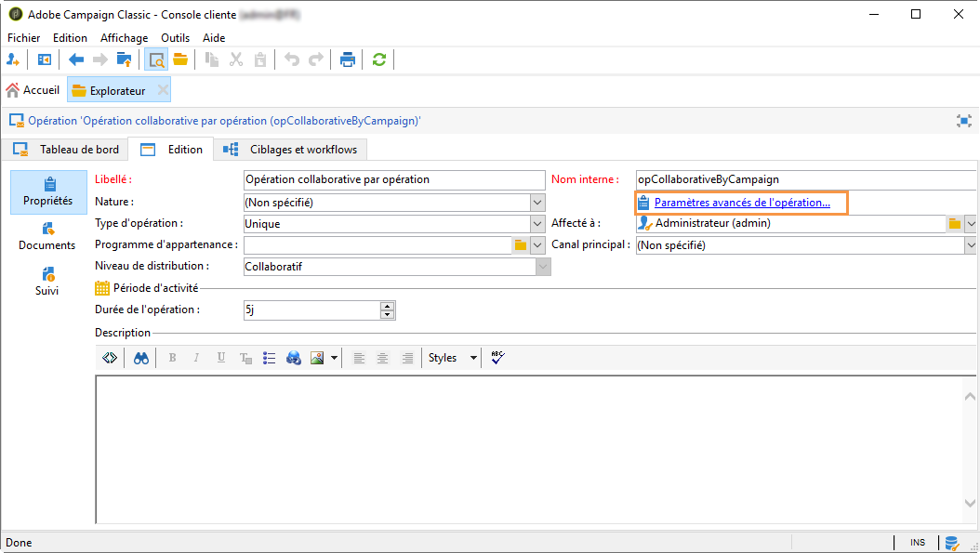
Task: Open the Styles dropdown
Action: (453, 358)
